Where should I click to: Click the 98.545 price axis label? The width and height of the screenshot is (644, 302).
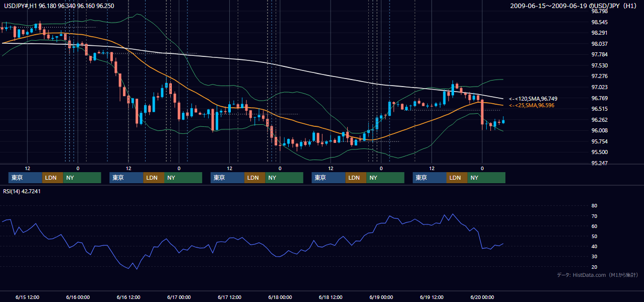599,22
